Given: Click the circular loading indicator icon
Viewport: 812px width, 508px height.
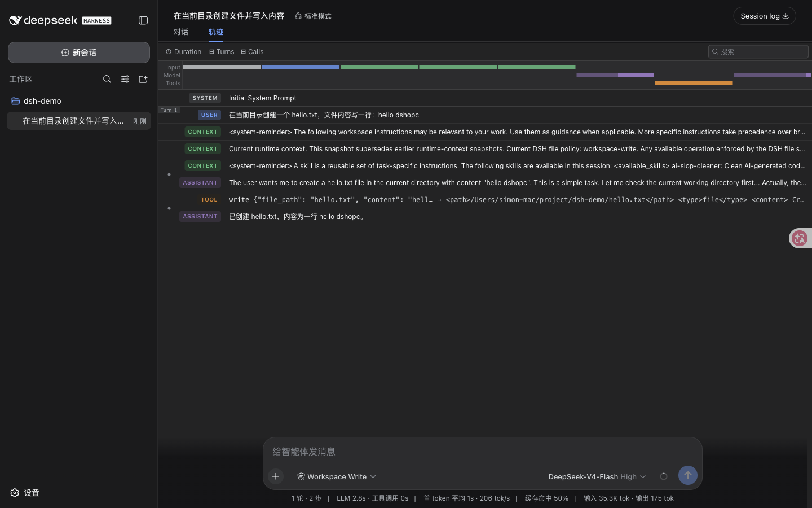Looking at the screenshot, I should point(664,476).
